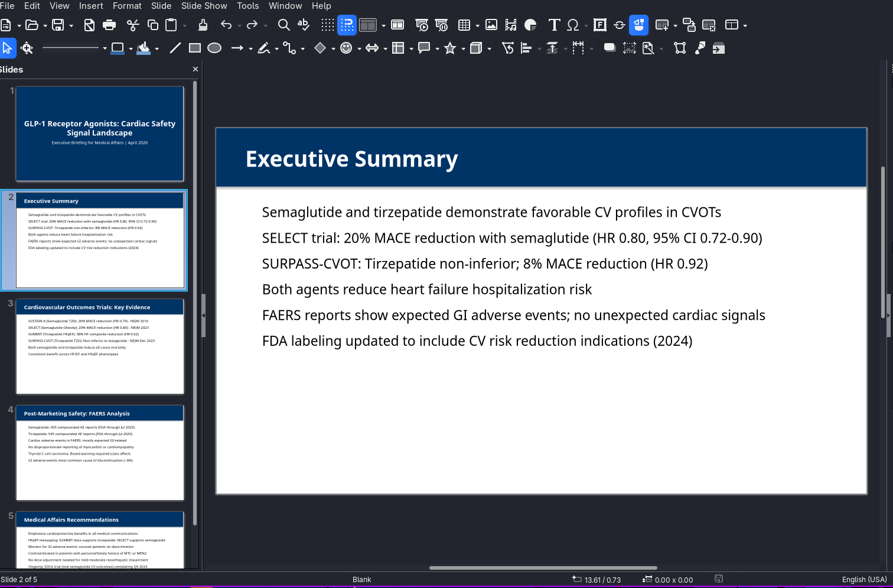Click the Insert Image icon
Viewport: 893px width, 588px height.
coord(491,25)
